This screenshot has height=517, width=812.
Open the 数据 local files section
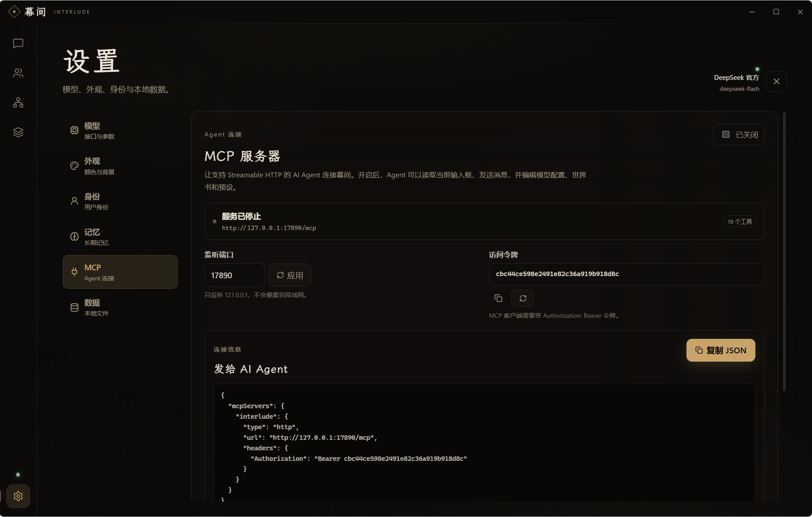click(120, 307)
